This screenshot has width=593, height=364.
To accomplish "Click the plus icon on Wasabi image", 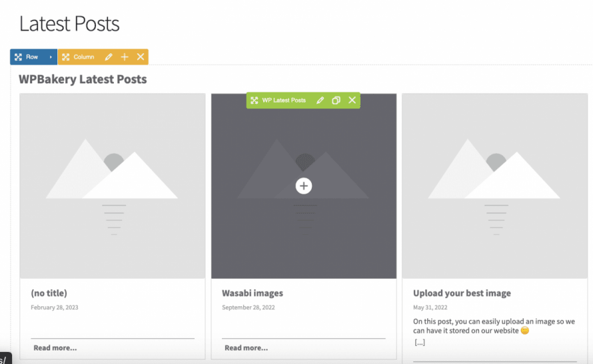I will click(304, 186).
